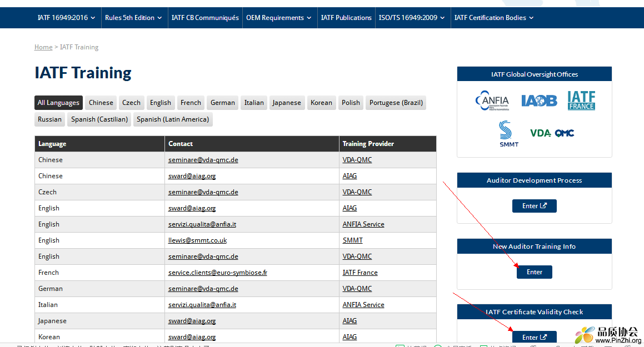
Task: Filter training by Japanese
Action: (x=287, y=103)
